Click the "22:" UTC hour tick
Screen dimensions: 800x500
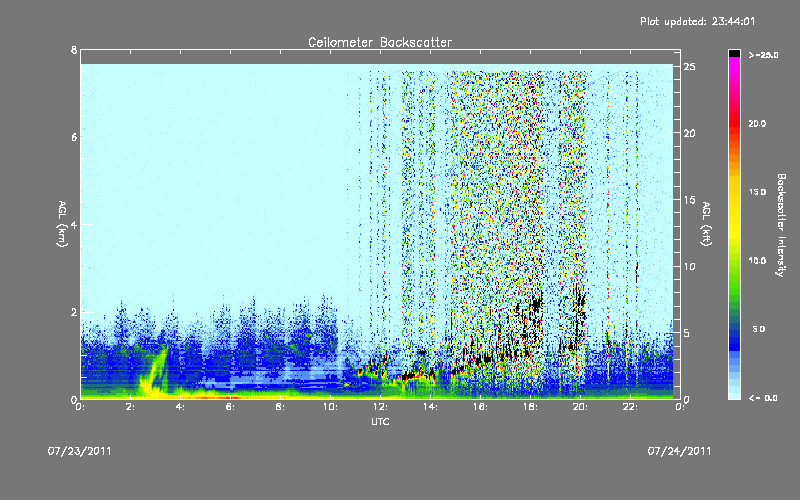coord(630,407)
